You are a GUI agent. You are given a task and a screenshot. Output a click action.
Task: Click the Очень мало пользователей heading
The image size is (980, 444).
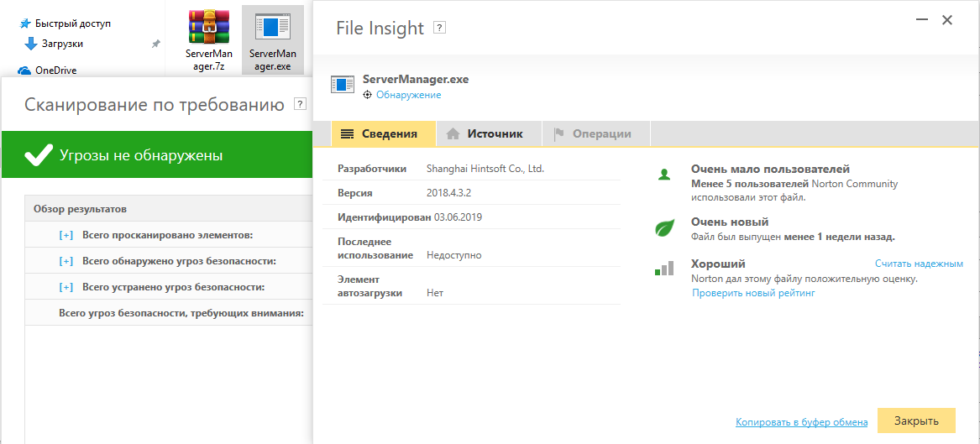point(770,170)
